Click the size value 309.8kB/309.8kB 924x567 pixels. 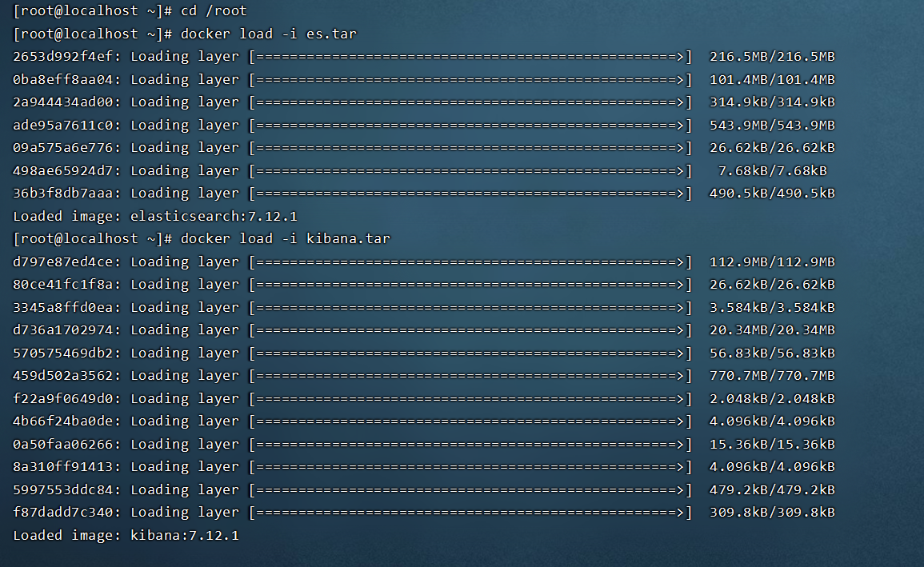[x=772, y=513]
